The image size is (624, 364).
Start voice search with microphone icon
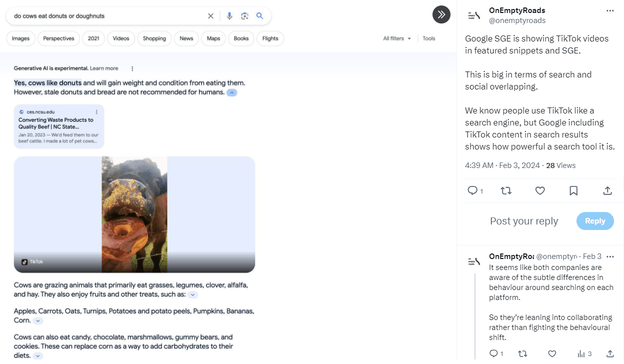tap(229, 16)
